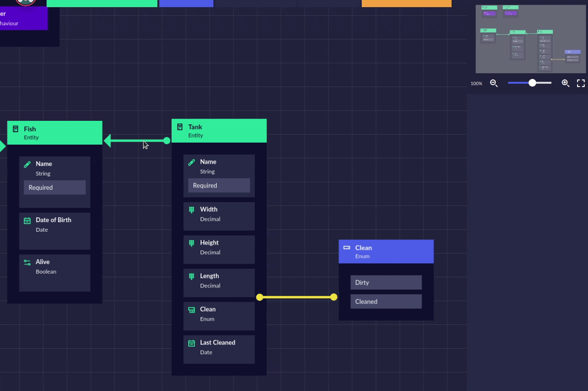The width and height of the screenshot is (588, 391).
Task: Select the Dirty enum literal
Action: 386,283
